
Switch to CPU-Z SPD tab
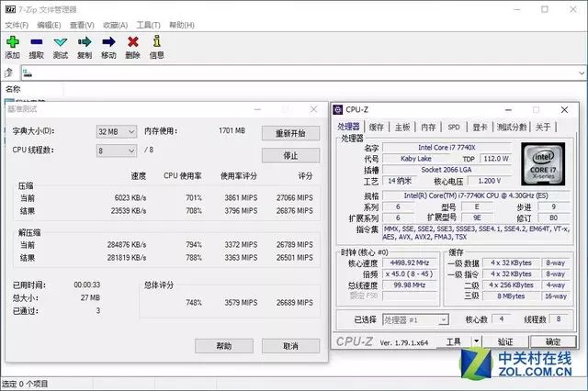454,127
